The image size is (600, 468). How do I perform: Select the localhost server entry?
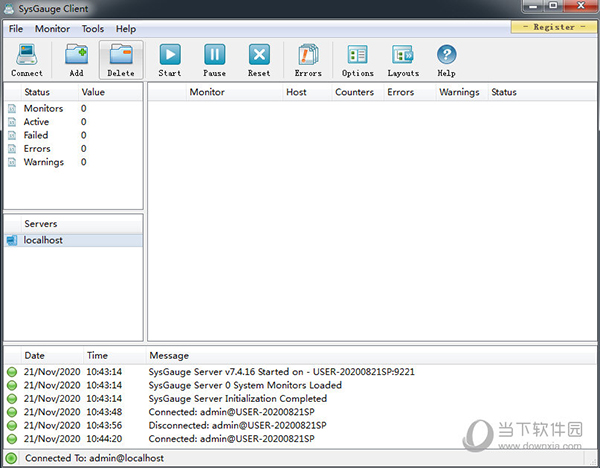point(73,240)
